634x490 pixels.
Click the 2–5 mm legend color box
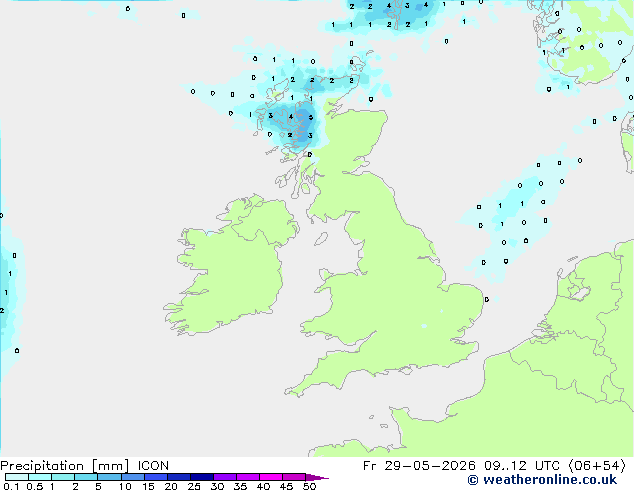pyautogui.click(x=86, y=477)
